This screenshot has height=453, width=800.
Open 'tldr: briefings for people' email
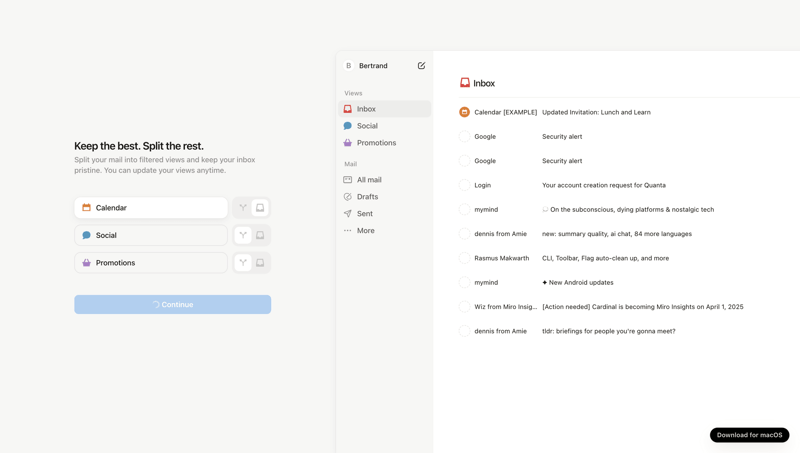click(609, 331)
